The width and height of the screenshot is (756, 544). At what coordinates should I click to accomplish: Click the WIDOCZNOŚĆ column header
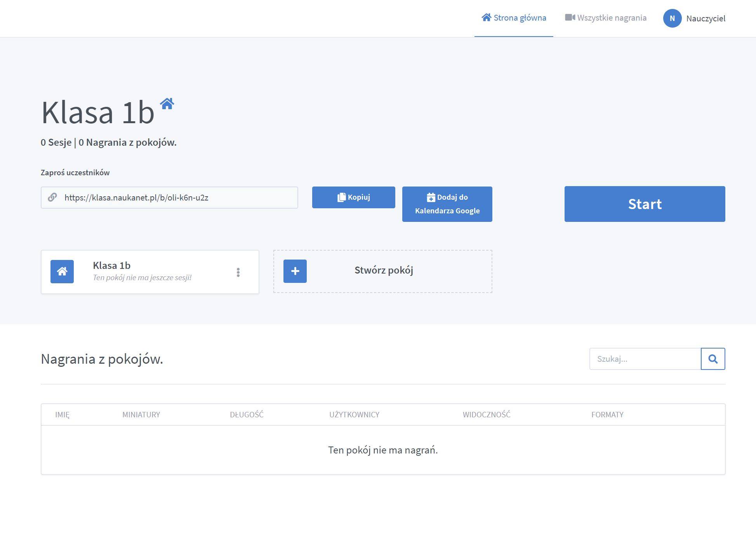pos(487,415)
